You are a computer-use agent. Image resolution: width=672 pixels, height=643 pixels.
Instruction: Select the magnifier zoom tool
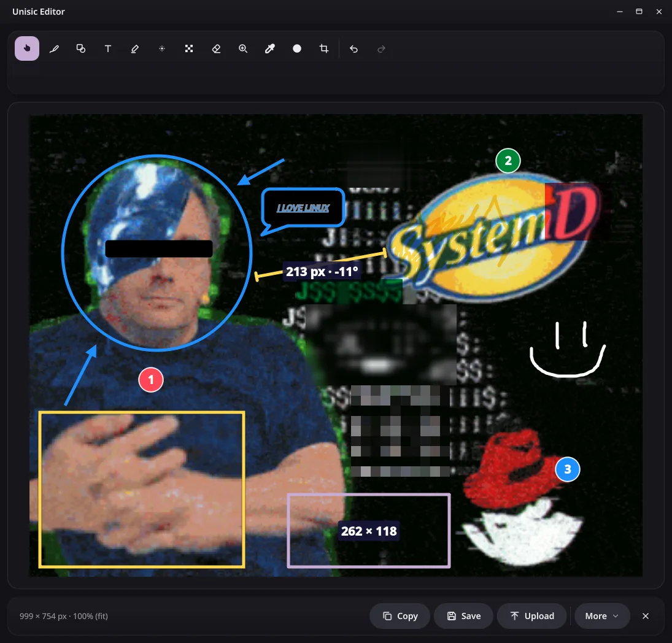coord(243,49)
